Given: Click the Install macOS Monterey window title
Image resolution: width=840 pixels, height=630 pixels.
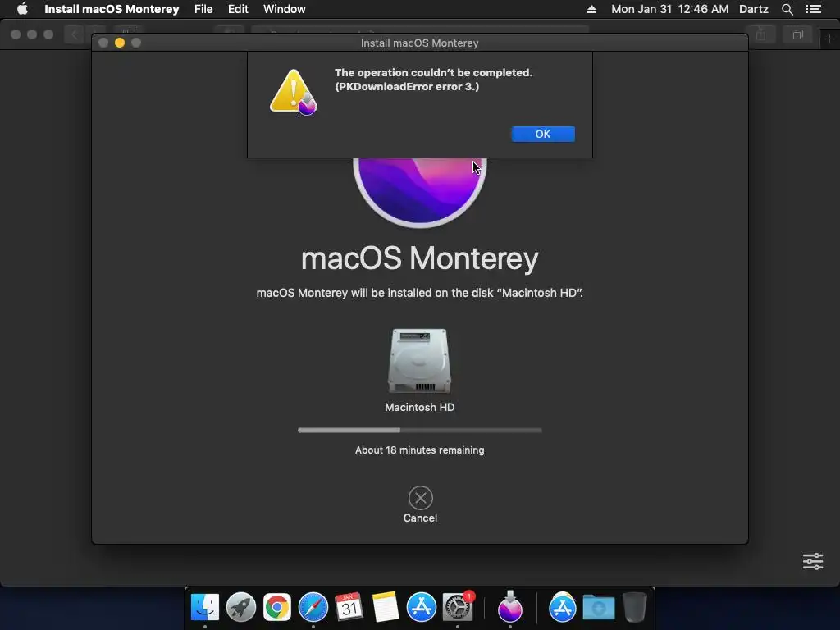Looking at the screenshot, I should [419, 43].
